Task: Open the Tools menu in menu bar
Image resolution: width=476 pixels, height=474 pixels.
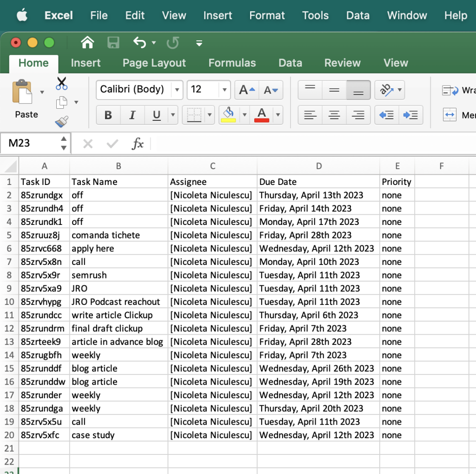Action: [316, 15]
